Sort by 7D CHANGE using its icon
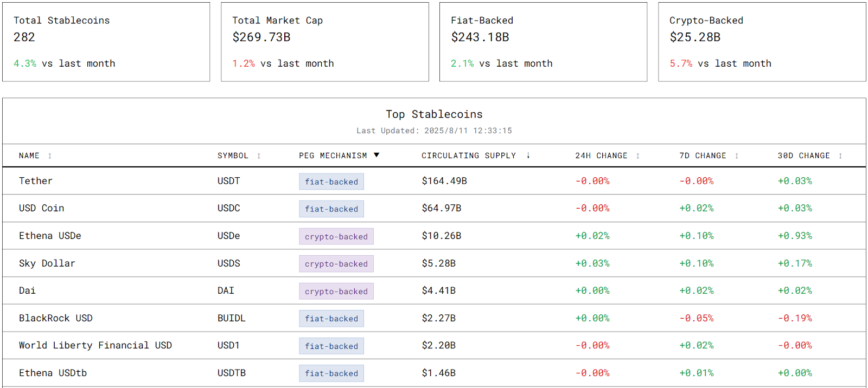The image size is (868, 388). pyautogui.click(x=736, y=156)
